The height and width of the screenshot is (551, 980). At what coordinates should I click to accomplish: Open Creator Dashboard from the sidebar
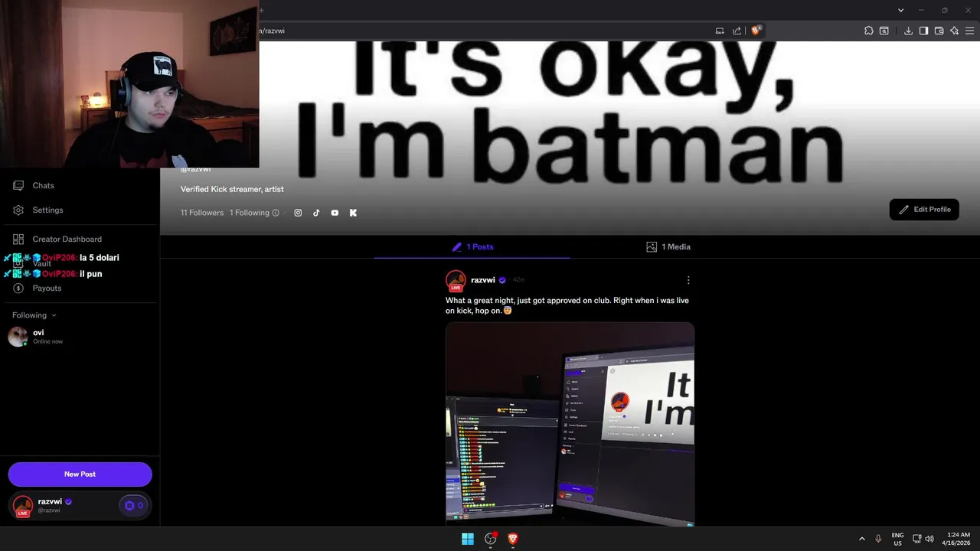tap(67, 239)
